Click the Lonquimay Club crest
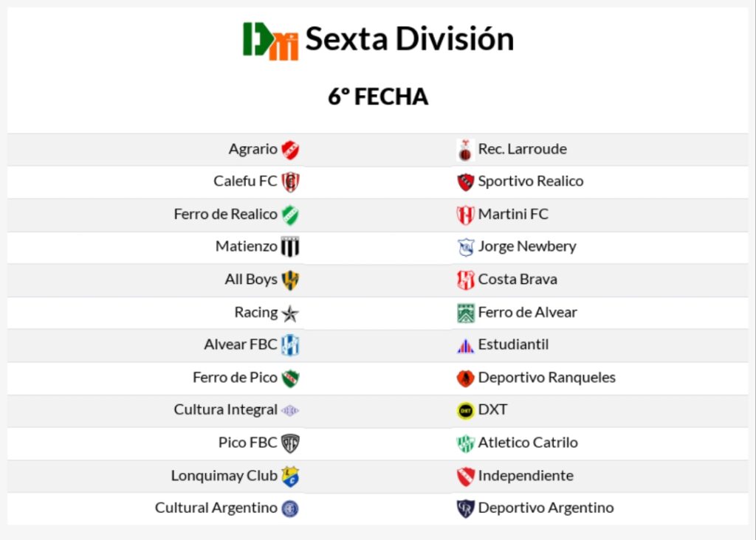This screenshot has height=540, width=756. [x=290, y=477]
